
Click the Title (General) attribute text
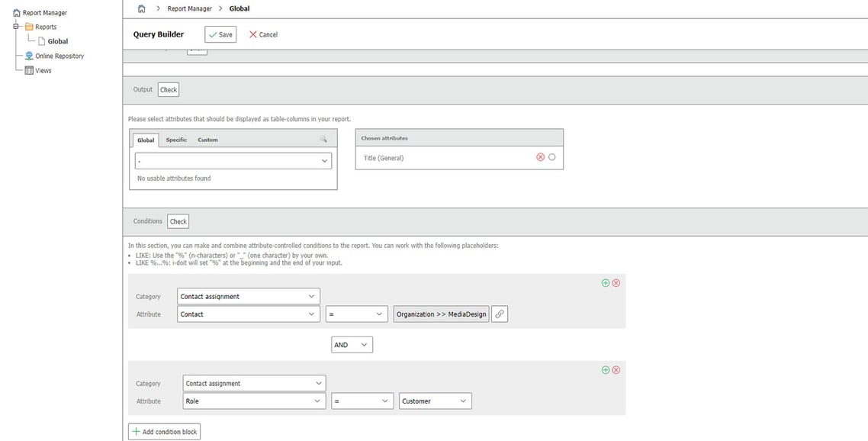point(384,158)
